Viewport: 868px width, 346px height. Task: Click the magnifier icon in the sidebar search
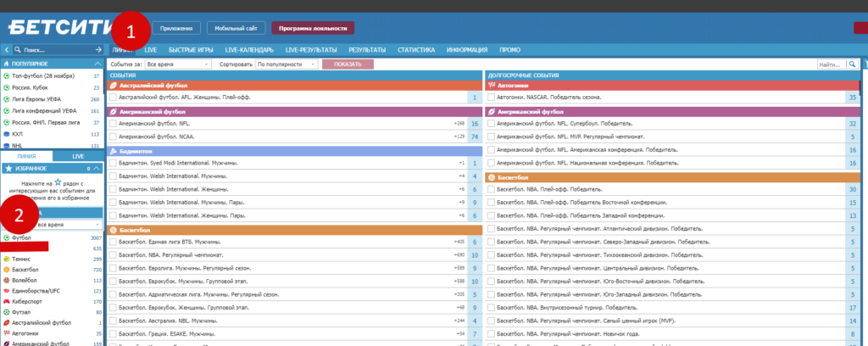tap(18, 50)
